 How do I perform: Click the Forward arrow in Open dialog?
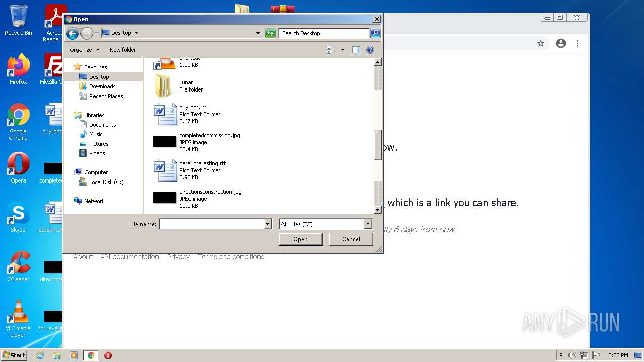[87, 33]
